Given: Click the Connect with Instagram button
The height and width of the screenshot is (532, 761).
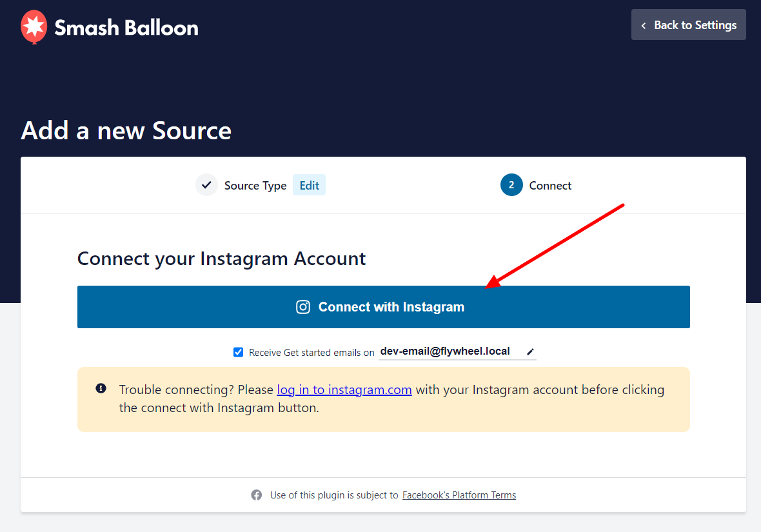Looking at the screenshot, I should (x=384, y=307).
